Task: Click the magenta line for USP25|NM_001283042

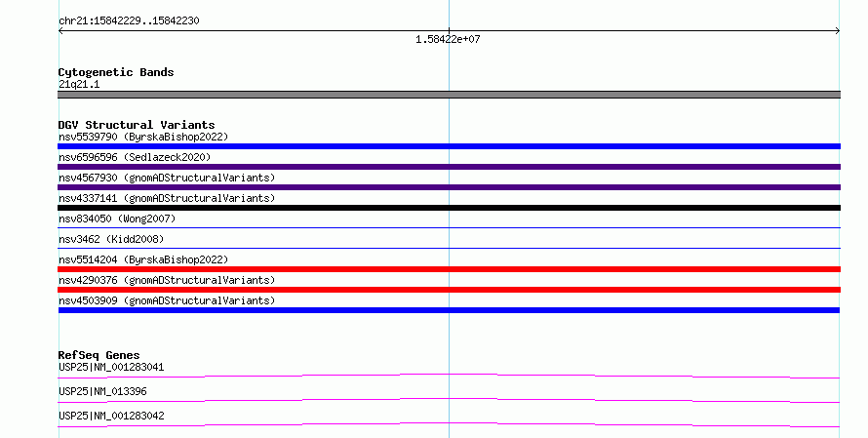Action: pyautogui.click(x=449, y=424)
